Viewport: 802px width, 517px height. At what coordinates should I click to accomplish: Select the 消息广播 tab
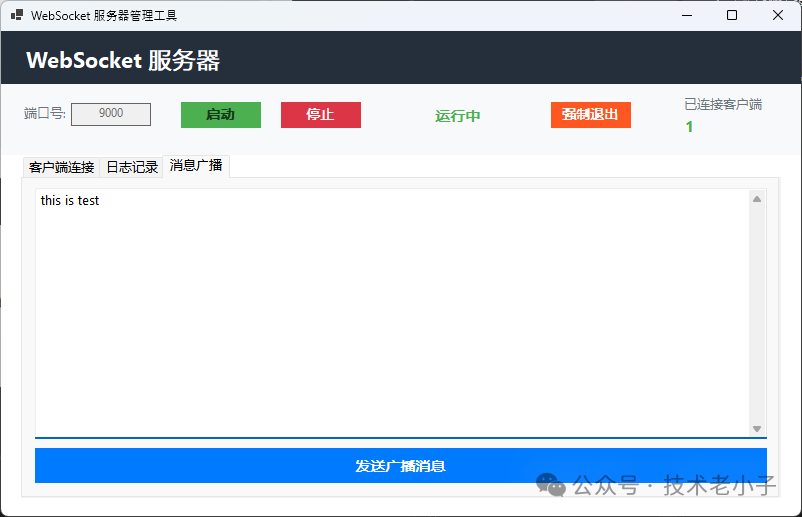[196, 166]
